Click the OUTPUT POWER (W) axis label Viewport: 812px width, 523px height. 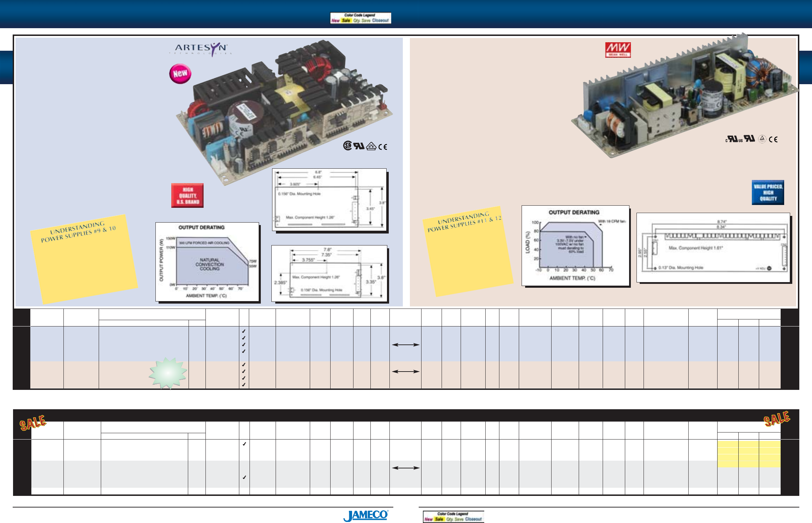[162, 260]
